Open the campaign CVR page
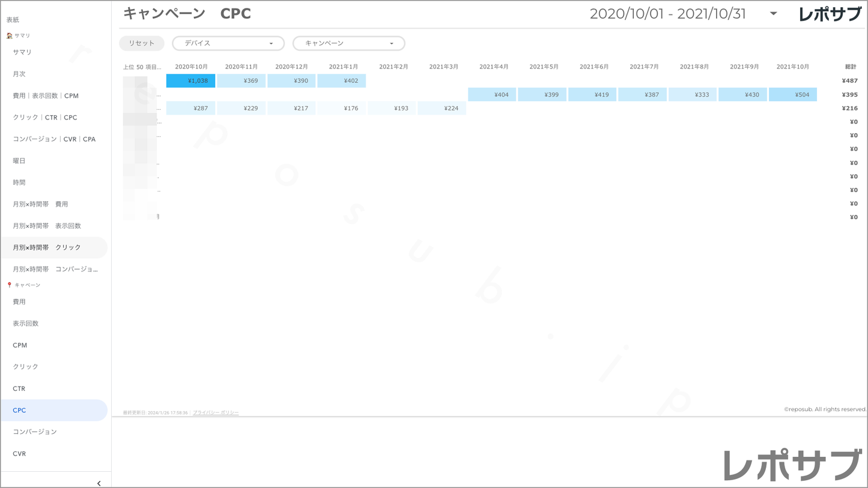868x488 pixels. 19,454
